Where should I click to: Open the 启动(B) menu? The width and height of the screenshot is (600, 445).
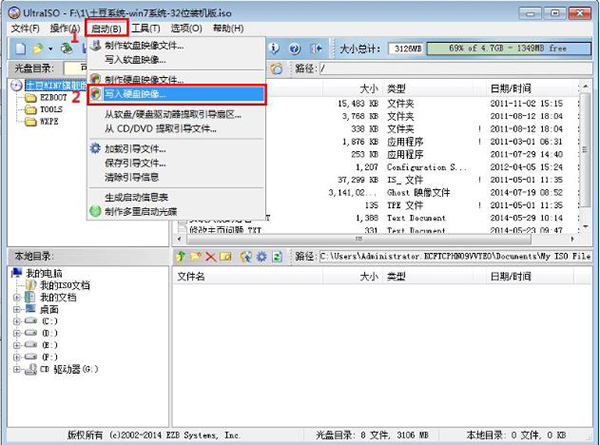tap(106, 28)
